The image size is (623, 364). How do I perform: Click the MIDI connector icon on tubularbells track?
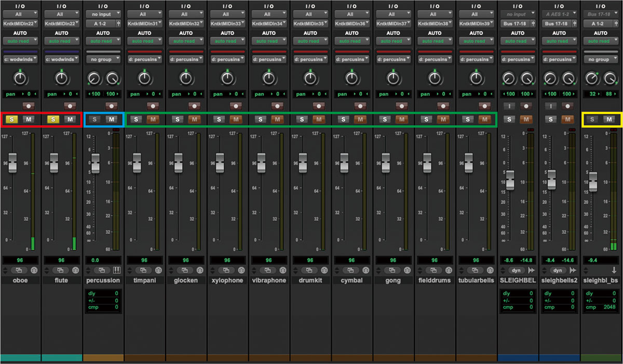(491, 270)
